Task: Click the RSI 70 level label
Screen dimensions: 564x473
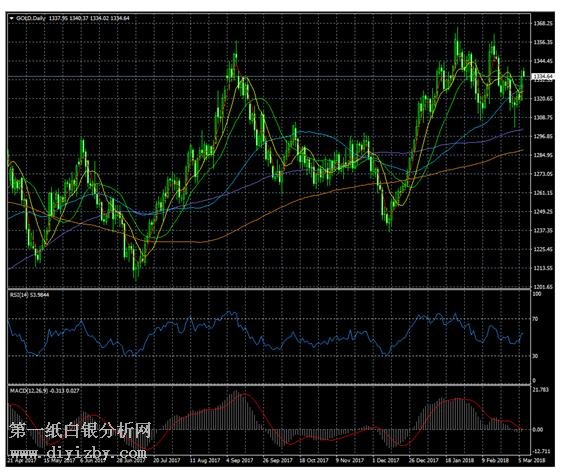Action: coord(535,319)
